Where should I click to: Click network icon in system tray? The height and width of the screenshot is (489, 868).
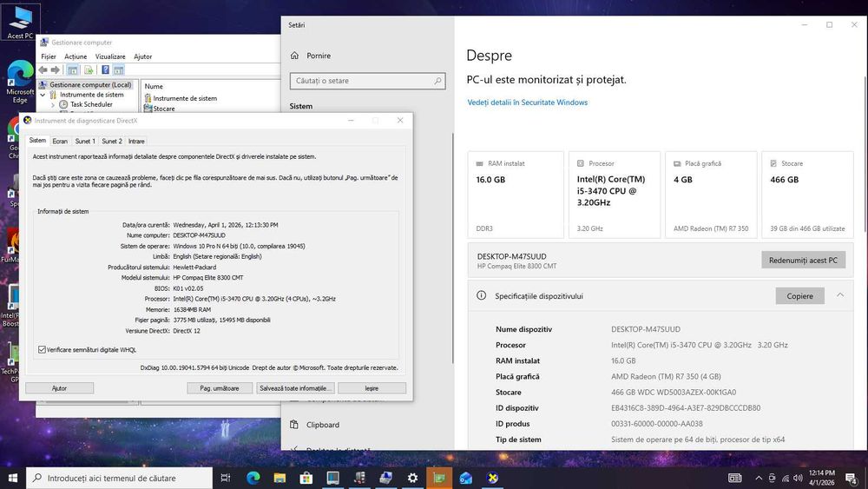[x=785, y=478]
